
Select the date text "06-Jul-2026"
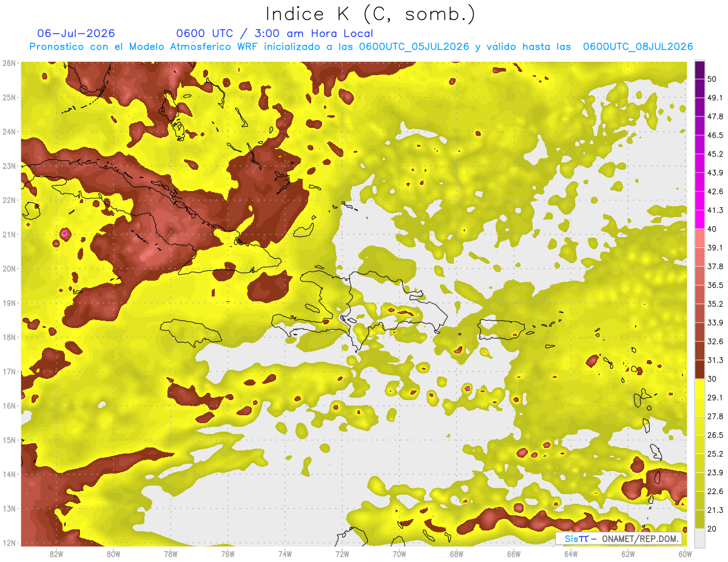[76, 33]
